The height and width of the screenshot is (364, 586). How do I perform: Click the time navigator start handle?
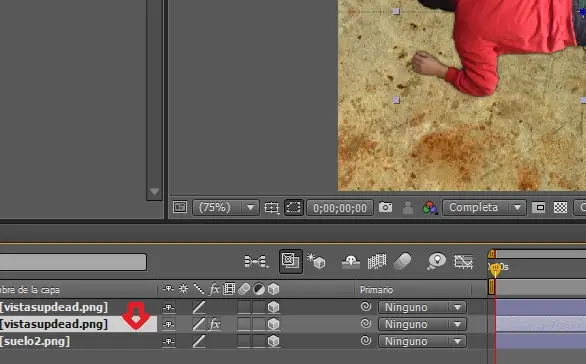coord(491,254)
